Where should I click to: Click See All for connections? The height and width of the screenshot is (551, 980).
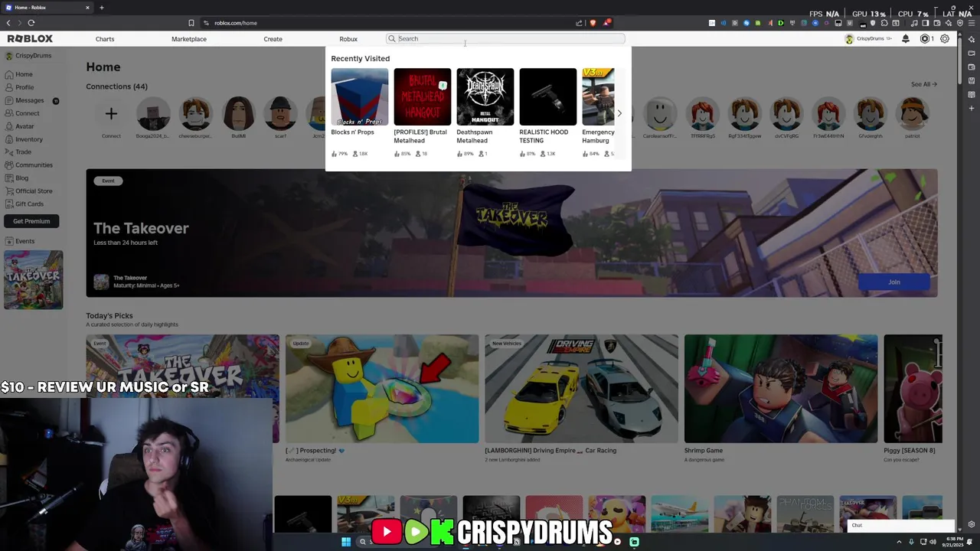pyautogui.click(x=923, y=84)
